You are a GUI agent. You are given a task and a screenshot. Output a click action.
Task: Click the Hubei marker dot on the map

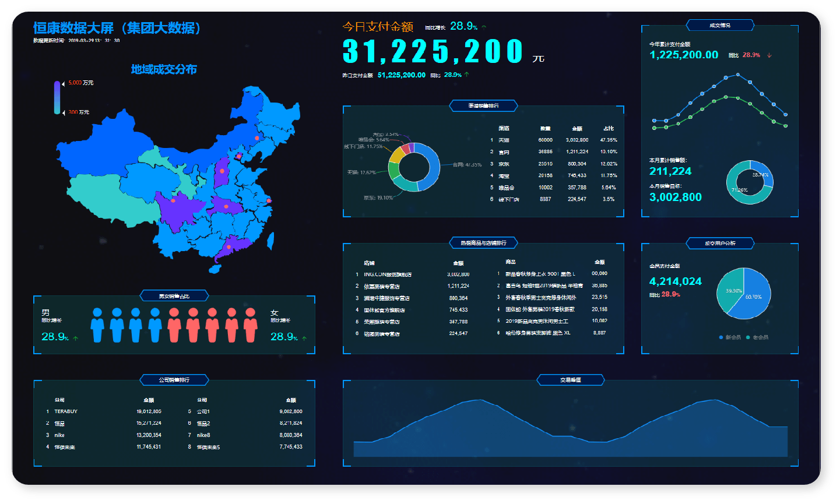[226, 206]
